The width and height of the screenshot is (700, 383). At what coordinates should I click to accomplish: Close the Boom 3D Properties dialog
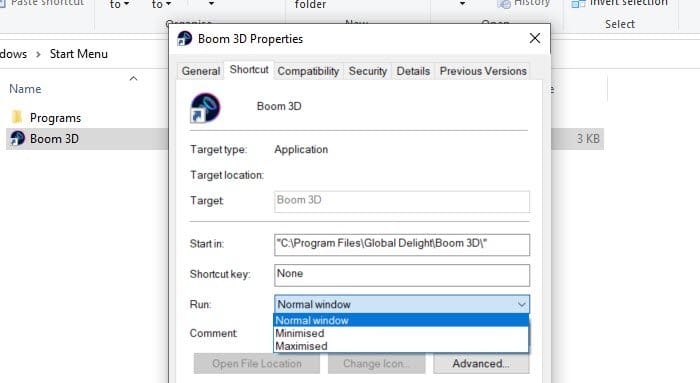[x=535, y=38]
